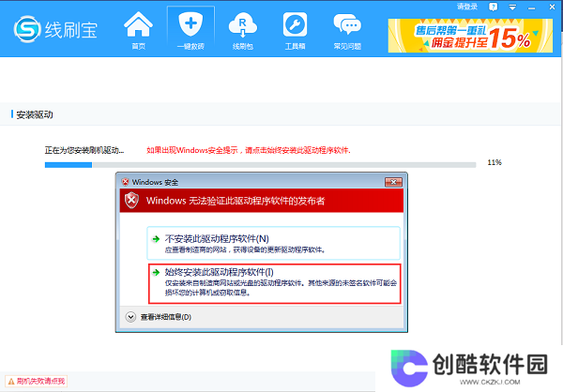This screenshot has height=392, width=563.
Task: Choose 始终安装此驱动程序软件(I) option
Action: click(275, 283)
